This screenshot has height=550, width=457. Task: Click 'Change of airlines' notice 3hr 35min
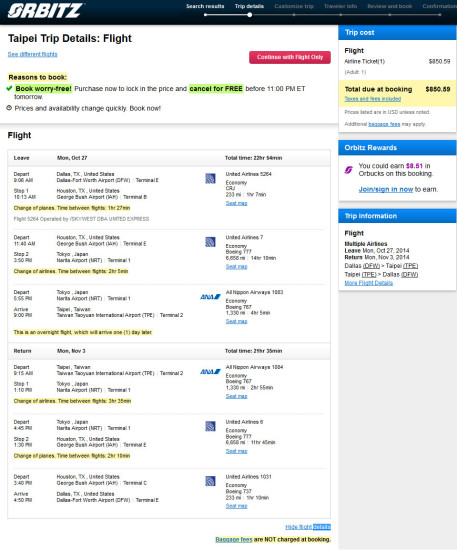pyautogui.click(x=72, y=401)
